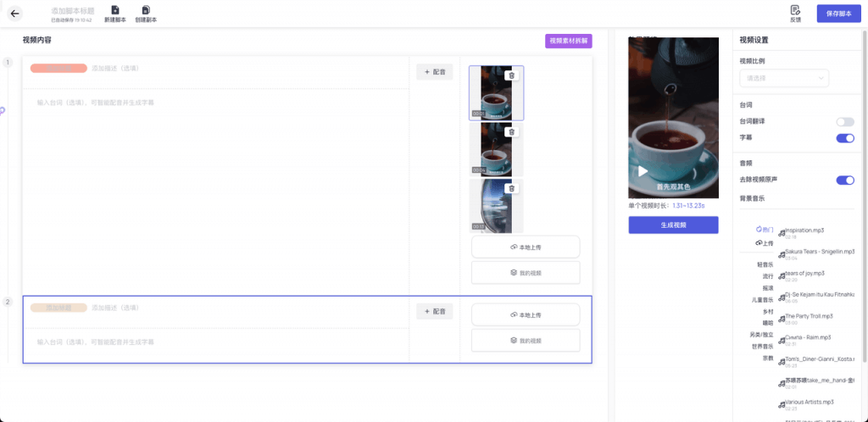Select the 轻音乐 music category
Image resolution: width=868 pixels, height=422 pixels.
(765, 264)
